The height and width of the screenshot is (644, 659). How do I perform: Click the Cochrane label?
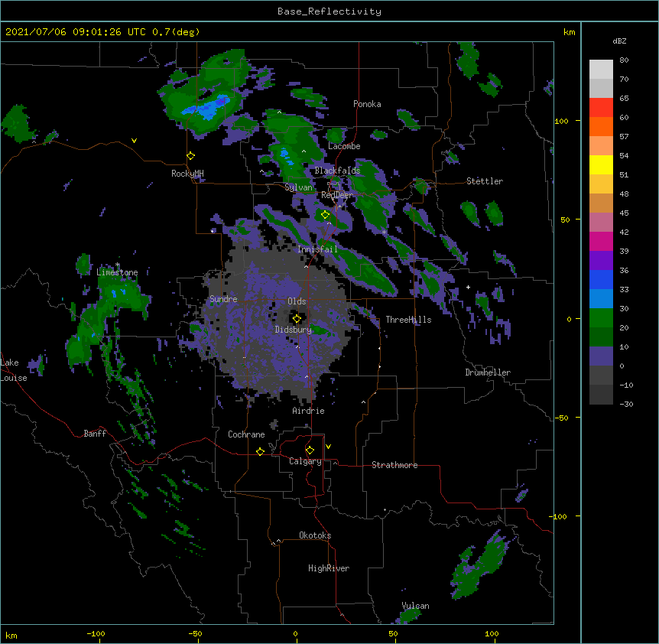pos(246,434)
